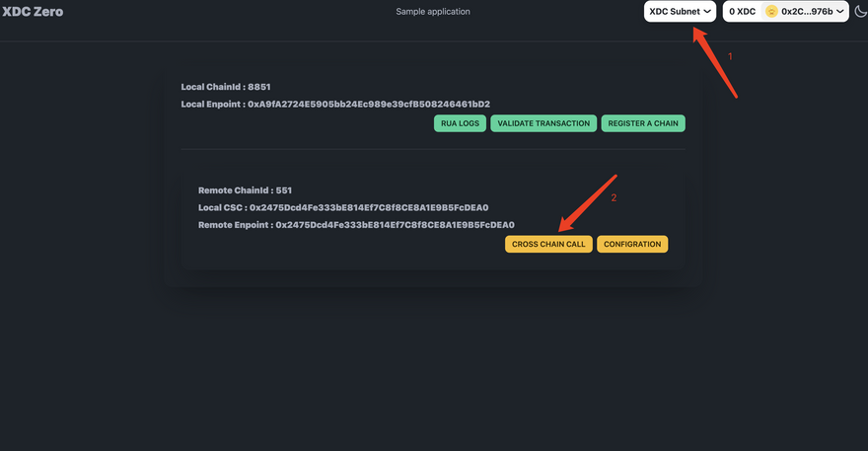The width and height of the screenshot is (868, 451).
Task: Click the Remote Enpoint address value
Action: click(395, 225)
